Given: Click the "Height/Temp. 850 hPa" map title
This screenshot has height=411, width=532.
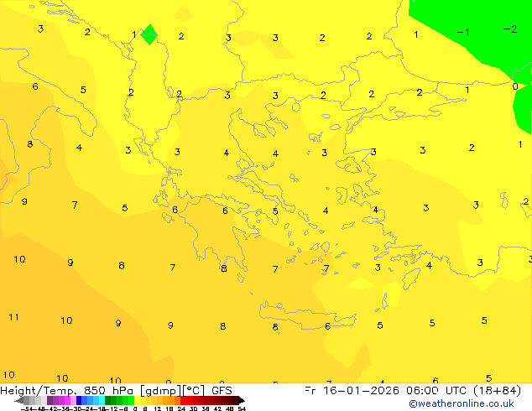Looking at the screenshot, I should point(69,390).
